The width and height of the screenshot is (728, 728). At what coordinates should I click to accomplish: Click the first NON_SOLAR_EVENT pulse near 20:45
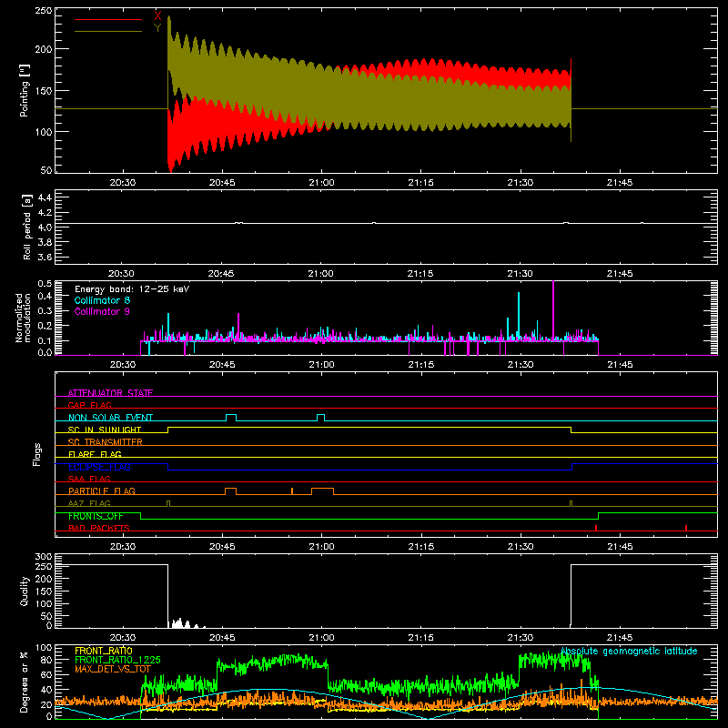pos(231,418)
